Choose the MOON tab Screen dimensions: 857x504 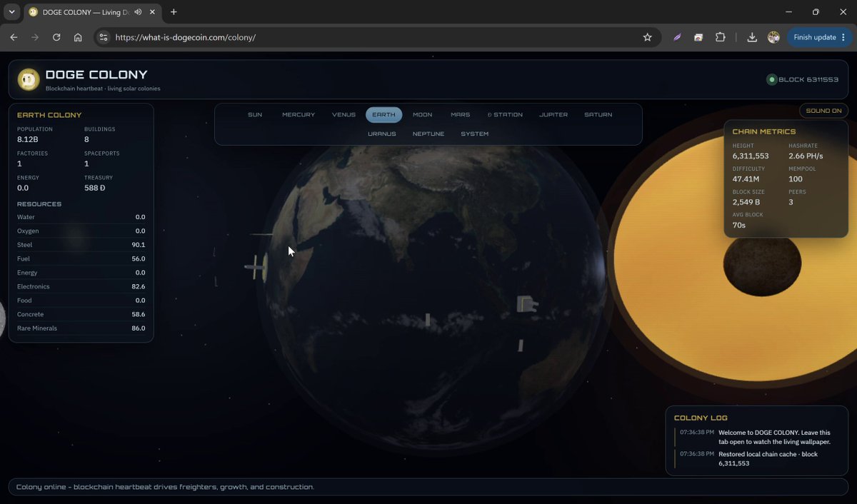coord(422,115)
